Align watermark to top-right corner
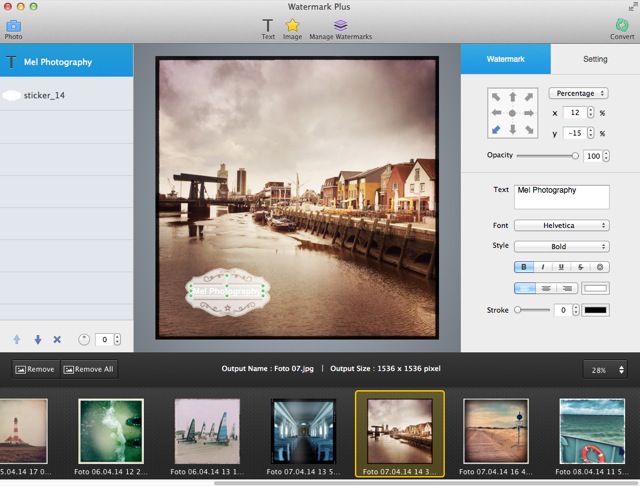Image resolution: width=640 pixels, height=486 pixels. 529,97
